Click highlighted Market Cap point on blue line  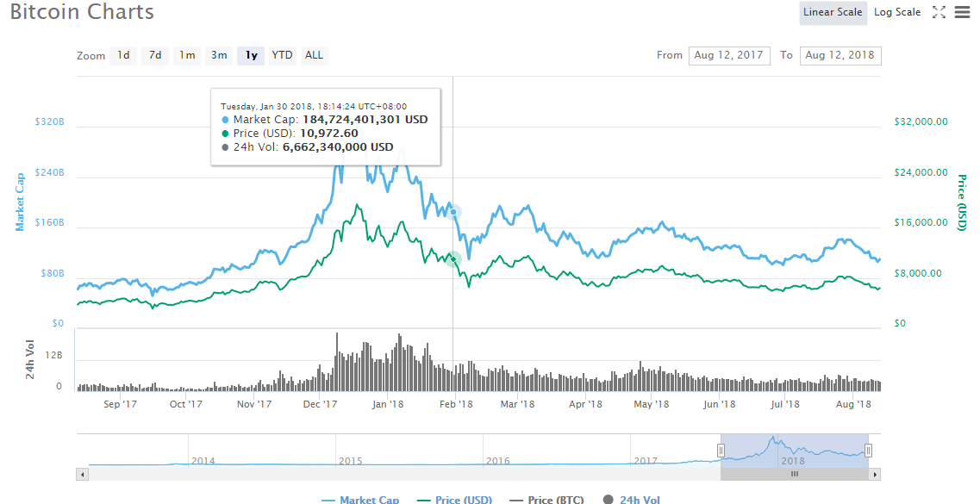click(453, 212)
